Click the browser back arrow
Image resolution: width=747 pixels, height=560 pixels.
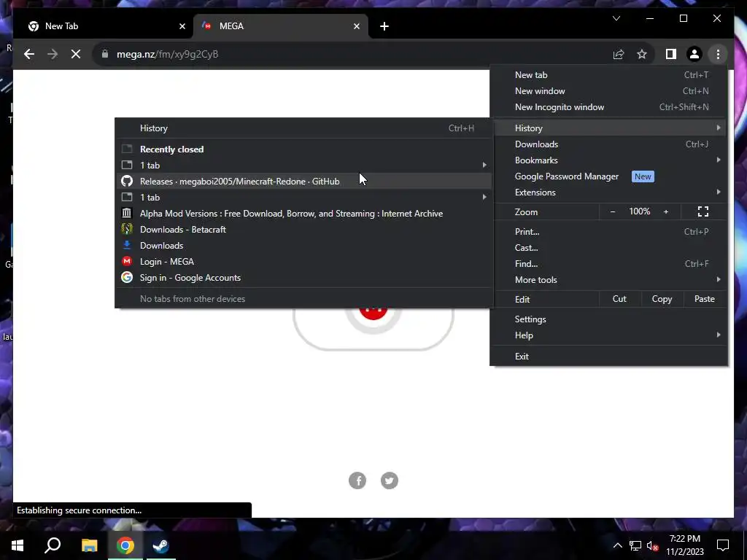click(29, 54)
